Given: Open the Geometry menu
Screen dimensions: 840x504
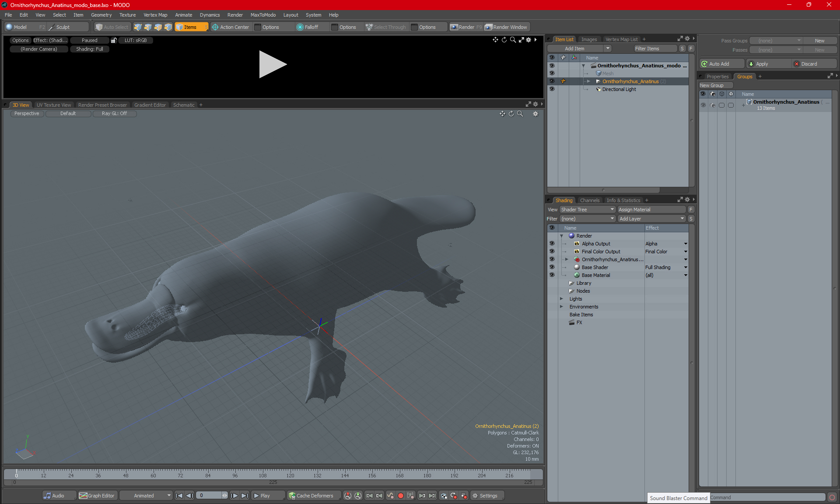Looking at the screenshot, I should 101,15.
